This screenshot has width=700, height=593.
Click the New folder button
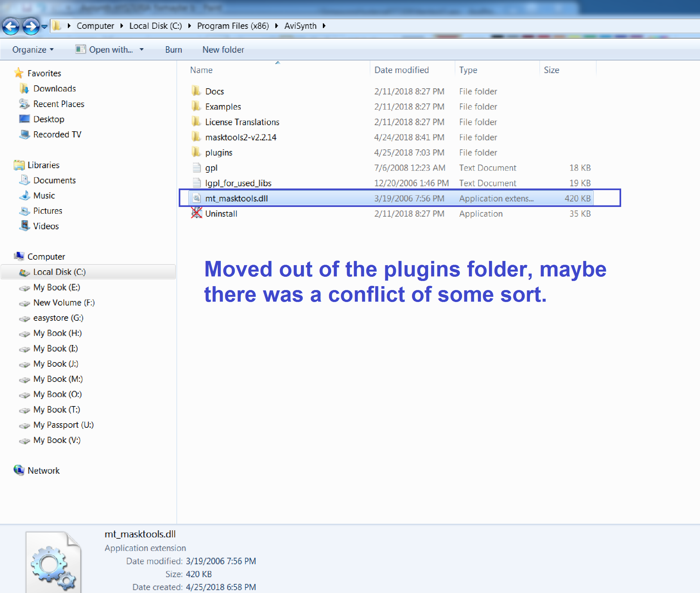click(x=223, y=50)
